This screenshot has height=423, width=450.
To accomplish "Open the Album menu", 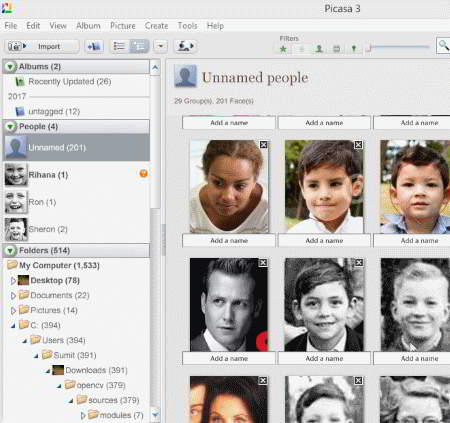I will tap(88, 26).
